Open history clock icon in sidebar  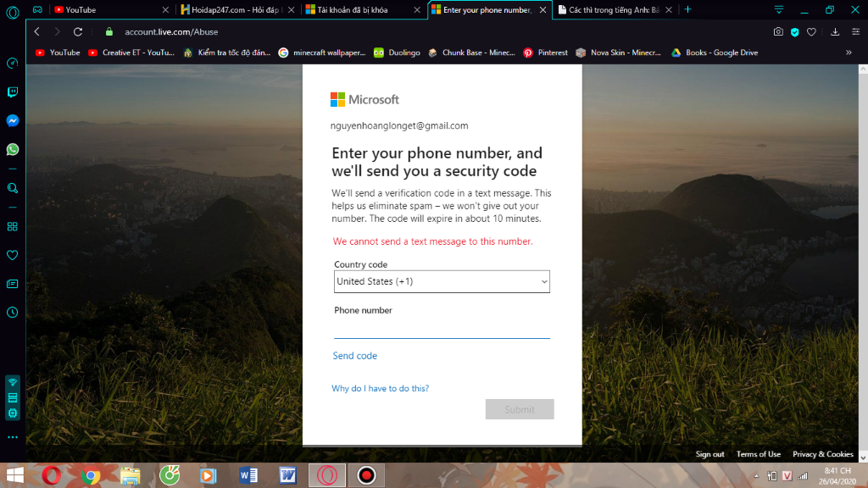tap(12, 313)
